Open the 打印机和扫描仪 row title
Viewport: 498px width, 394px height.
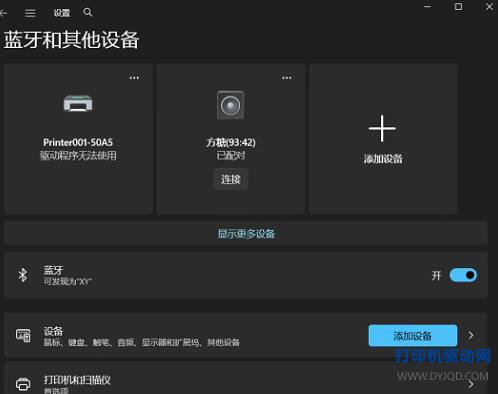(x=77, y=380)
